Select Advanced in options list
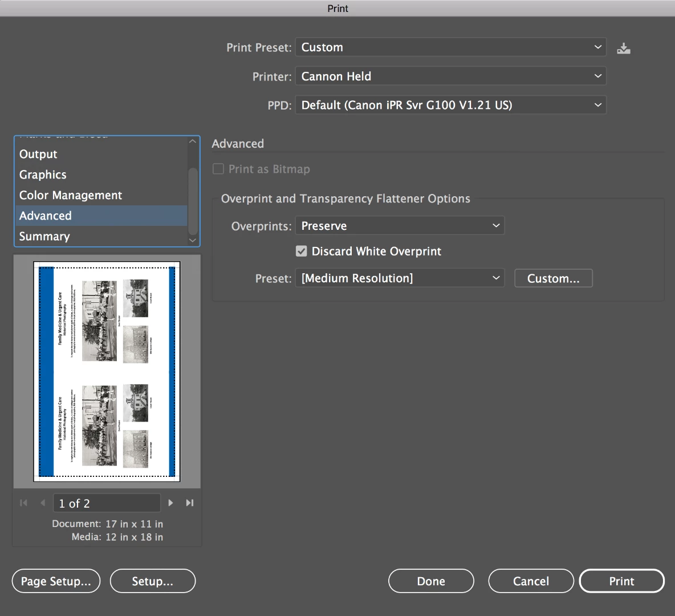 click(101, 216)
